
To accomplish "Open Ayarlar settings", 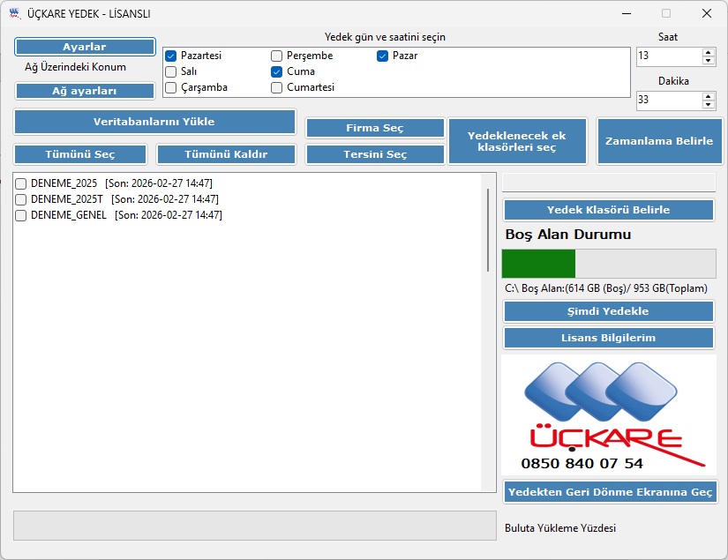I will (85, 47).
